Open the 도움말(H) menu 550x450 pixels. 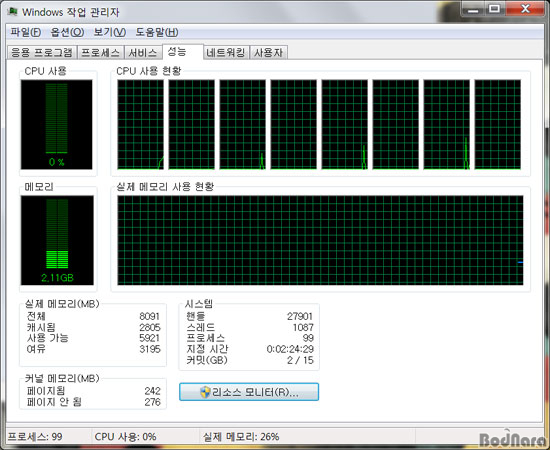click(x=157, y=32)
